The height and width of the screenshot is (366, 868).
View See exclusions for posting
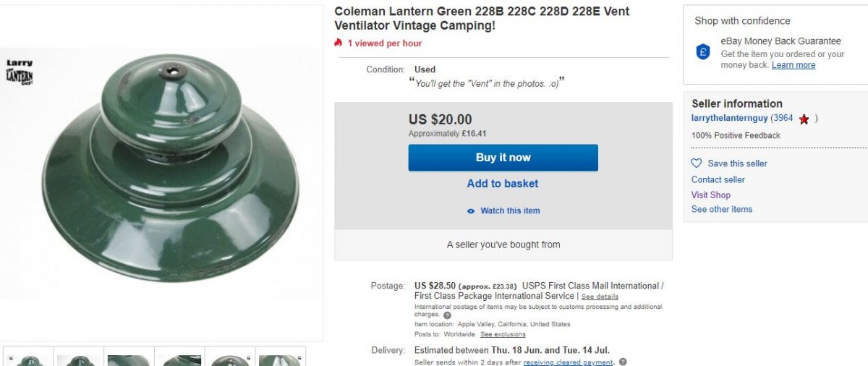[503, 334]
